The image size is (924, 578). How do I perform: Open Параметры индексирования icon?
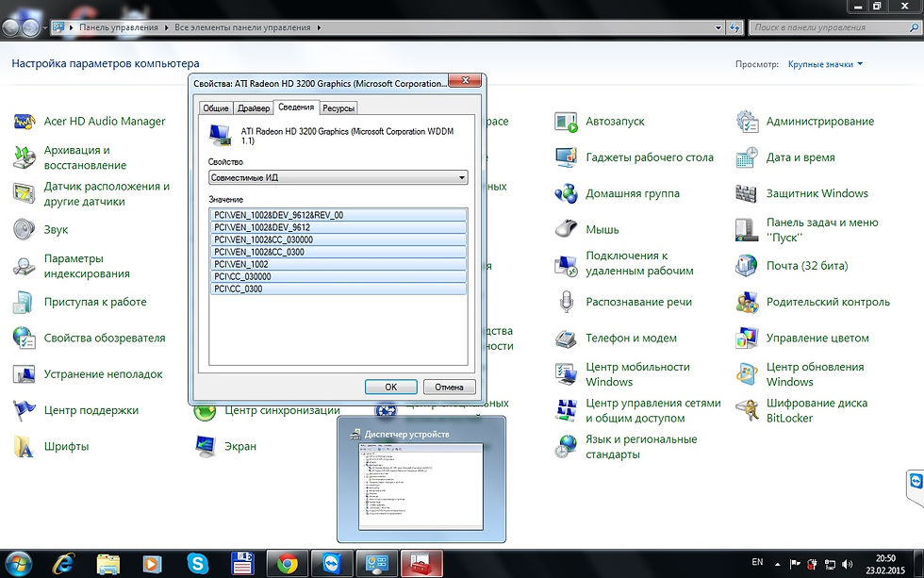[x=25, y=266]
